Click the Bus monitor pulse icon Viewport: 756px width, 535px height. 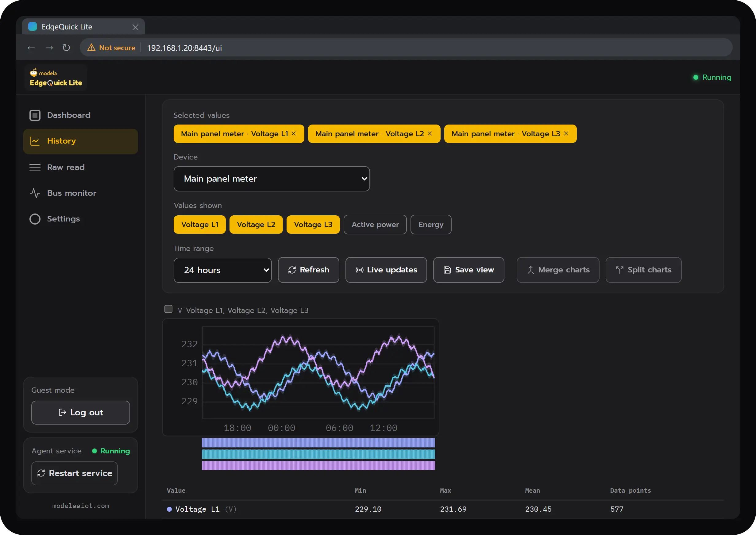tap(35, 193)
